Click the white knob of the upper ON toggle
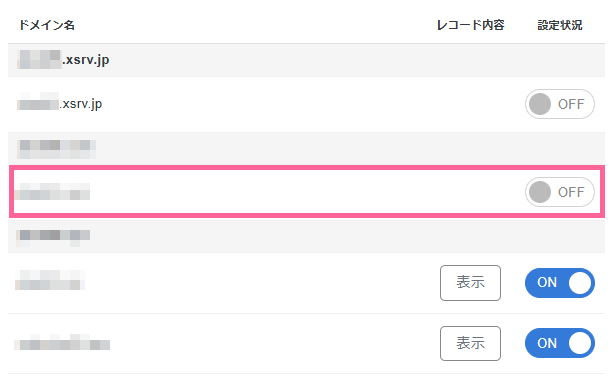 point(580,283)
